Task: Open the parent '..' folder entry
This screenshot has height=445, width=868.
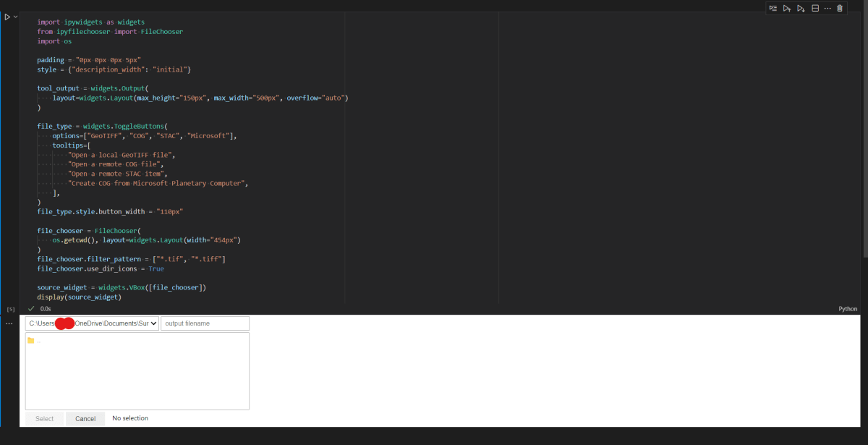Action: (137, 340)
